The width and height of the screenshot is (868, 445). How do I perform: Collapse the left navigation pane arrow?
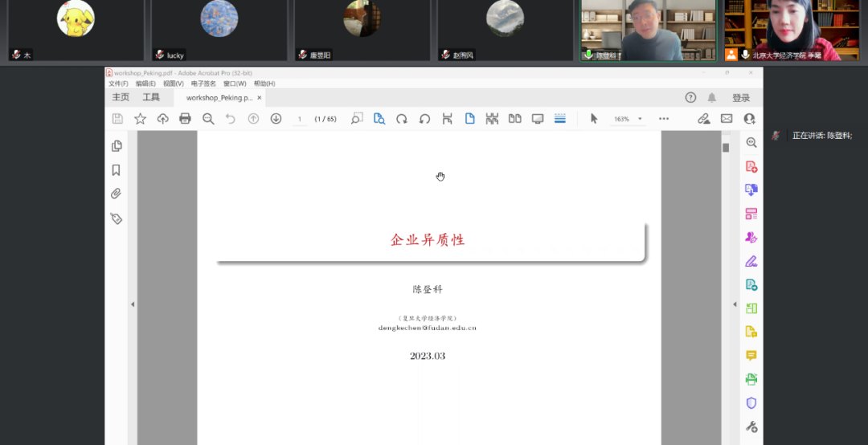tap(133, 304)
